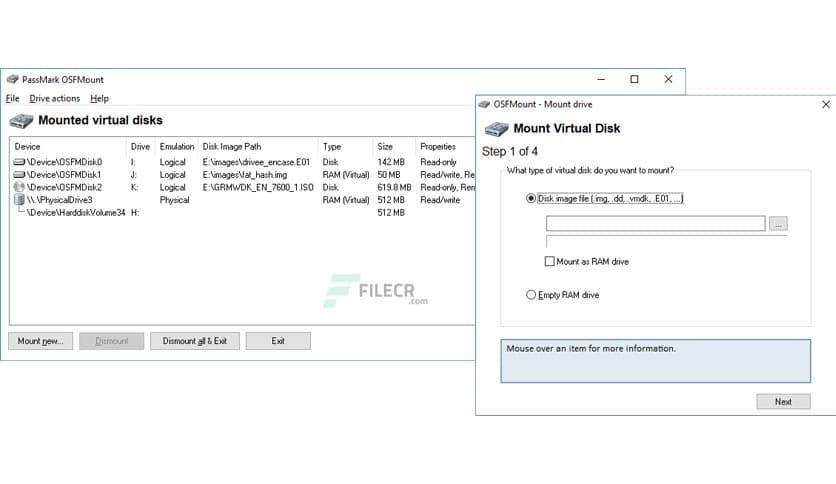Sort by Device column header
This screenshot has width=836, height=484.
(68, 147)
